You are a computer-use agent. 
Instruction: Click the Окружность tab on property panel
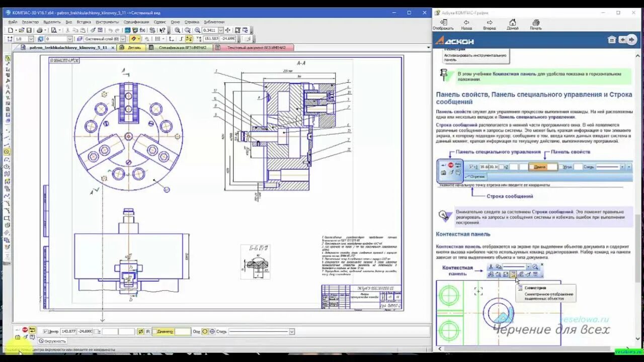tap(52, 341)
